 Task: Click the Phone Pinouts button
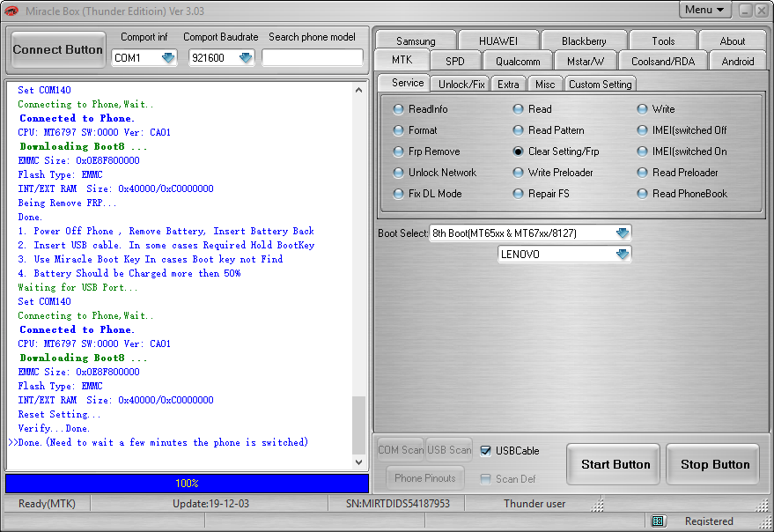[x=425, y=478]
